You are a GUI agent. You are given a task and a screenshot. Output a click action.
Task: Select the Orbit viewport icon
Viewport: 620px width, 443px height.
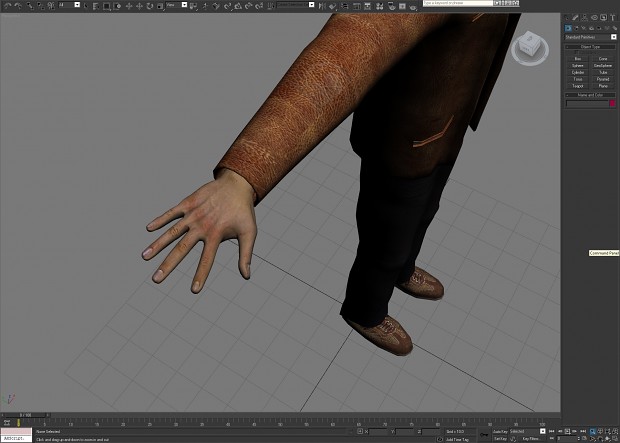607,439
